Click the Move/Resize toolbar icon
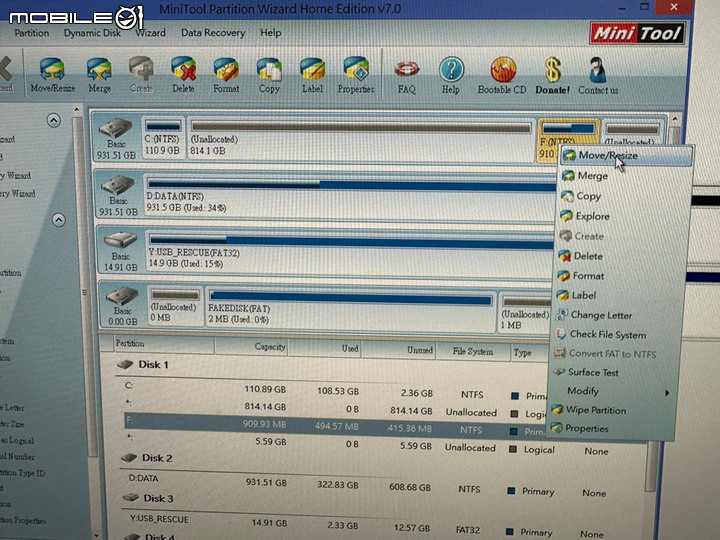 click(52, 75)
